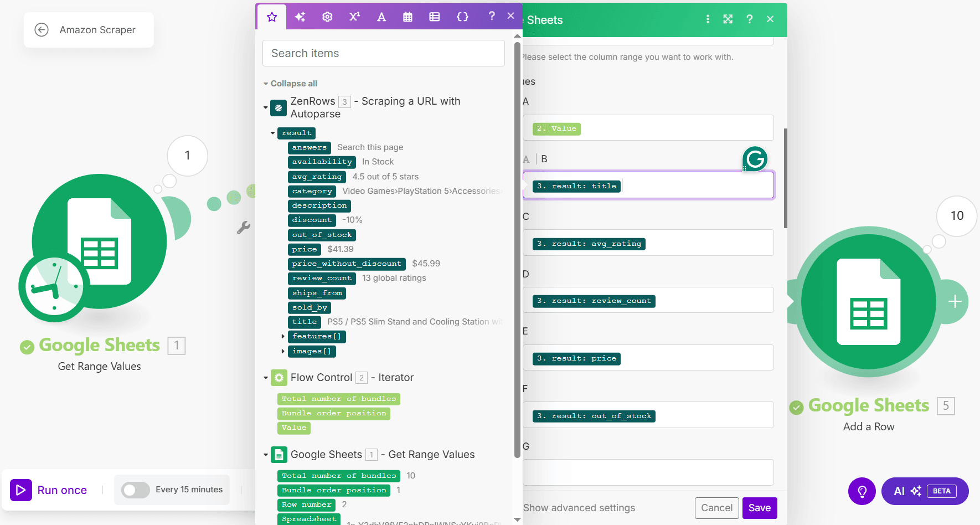Screen dimensions: 980x525
Task: Expand the images[] array
Action: point(283,351)
